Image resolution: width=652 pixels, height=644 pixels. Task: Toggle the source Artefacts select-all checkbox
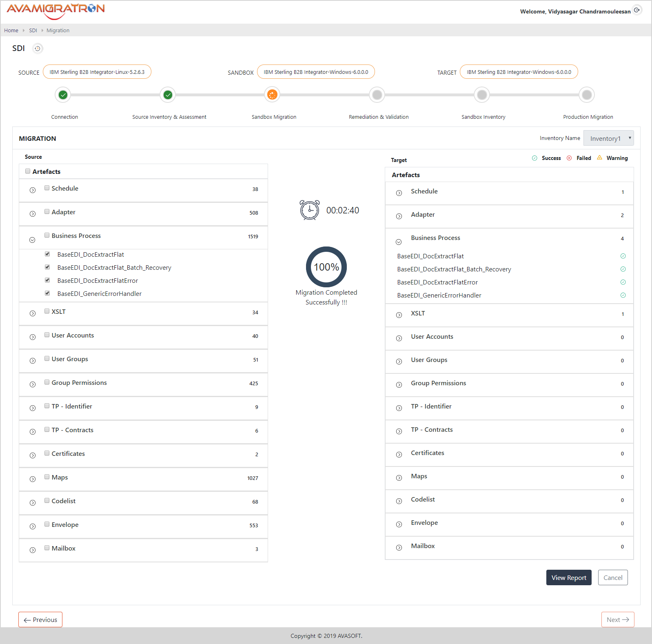pos(28,171)
